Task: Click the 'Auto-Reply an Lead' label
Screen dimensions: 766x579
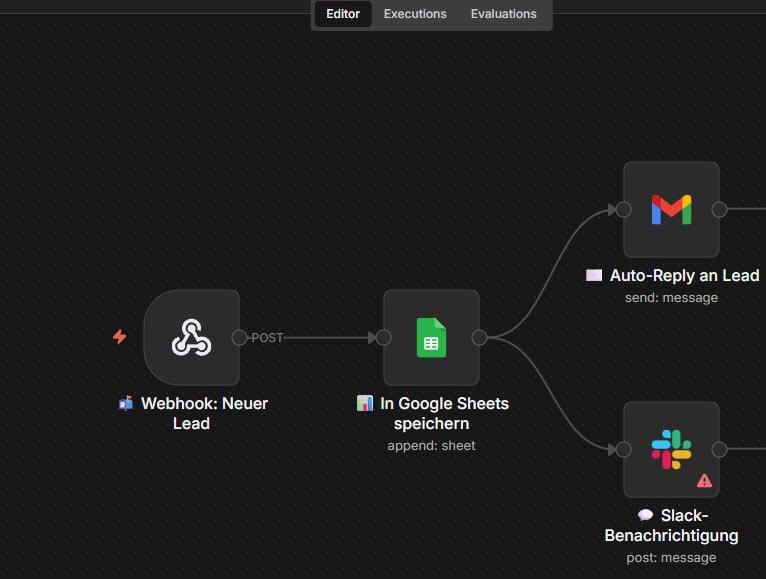Action: tap(673, 276)
